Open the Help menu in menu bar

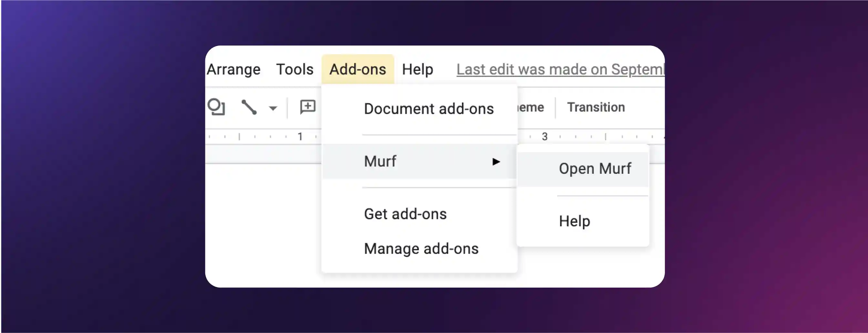[417, 69]
